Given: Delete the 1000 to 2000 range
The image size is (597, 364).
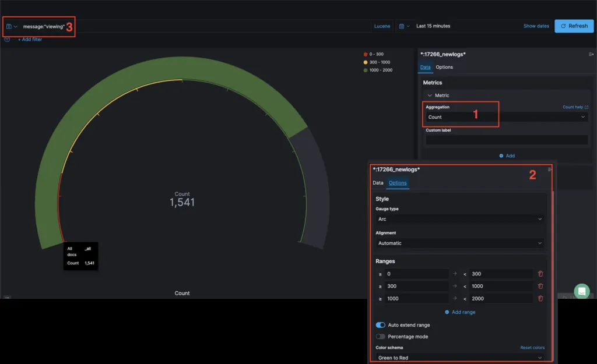Looking at the screenshot, I should 540,299.
